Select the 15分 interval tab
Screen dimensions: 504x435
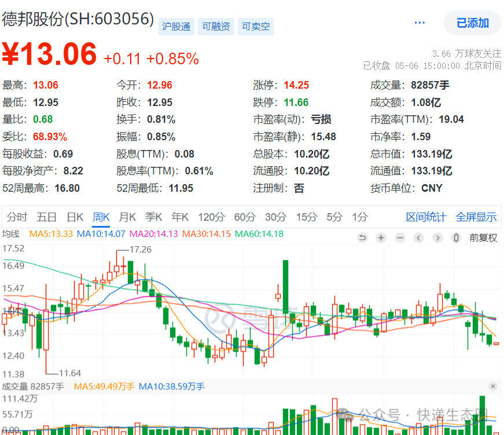coord(307,217)
